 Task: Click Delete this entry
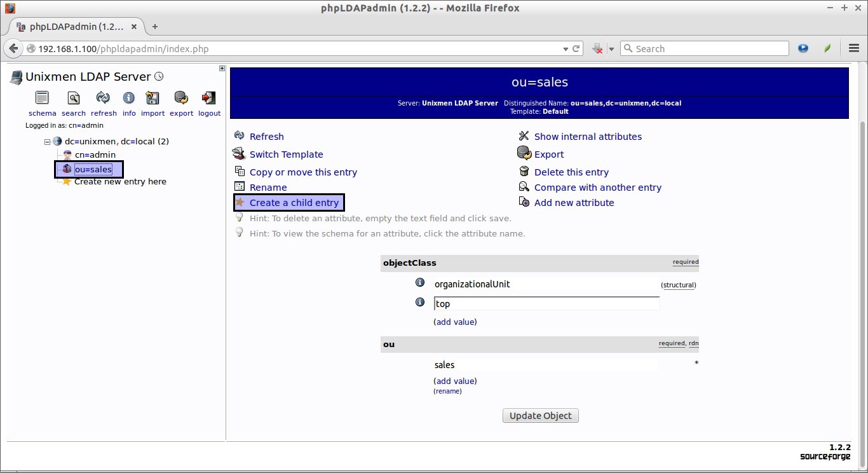click(571, 172)
